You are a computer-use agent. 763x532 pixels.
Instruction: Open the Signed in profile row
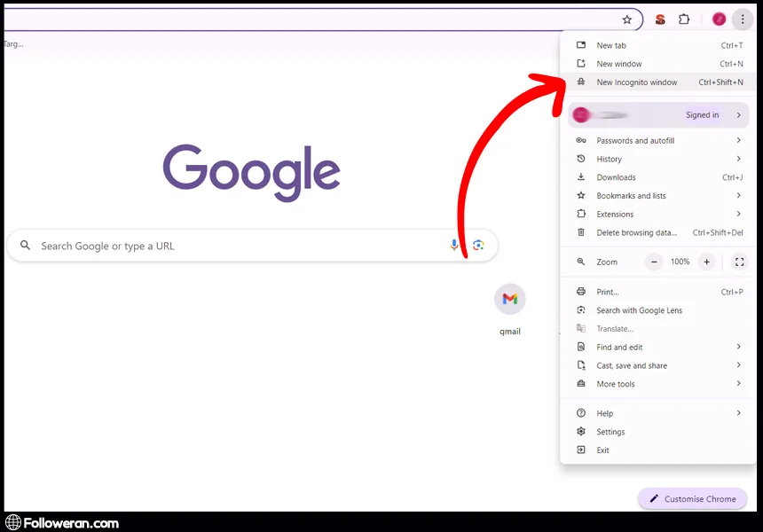click(659, 115)
